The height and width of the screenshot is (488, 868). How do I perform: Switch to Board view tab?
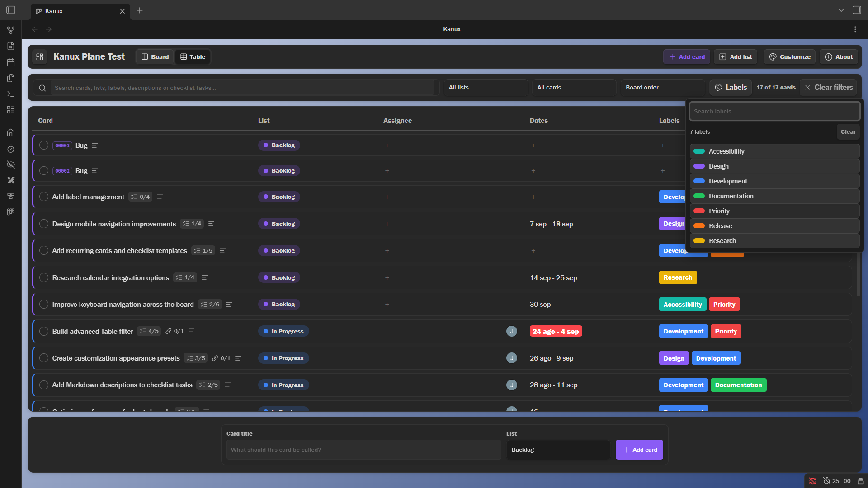(x=155, y=57)
